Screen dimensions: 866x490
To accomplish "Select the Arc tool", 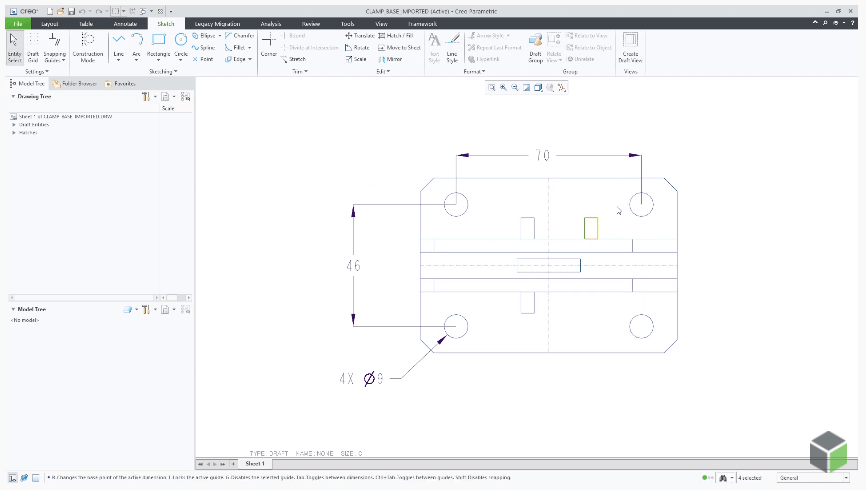I will pos(137,44).
